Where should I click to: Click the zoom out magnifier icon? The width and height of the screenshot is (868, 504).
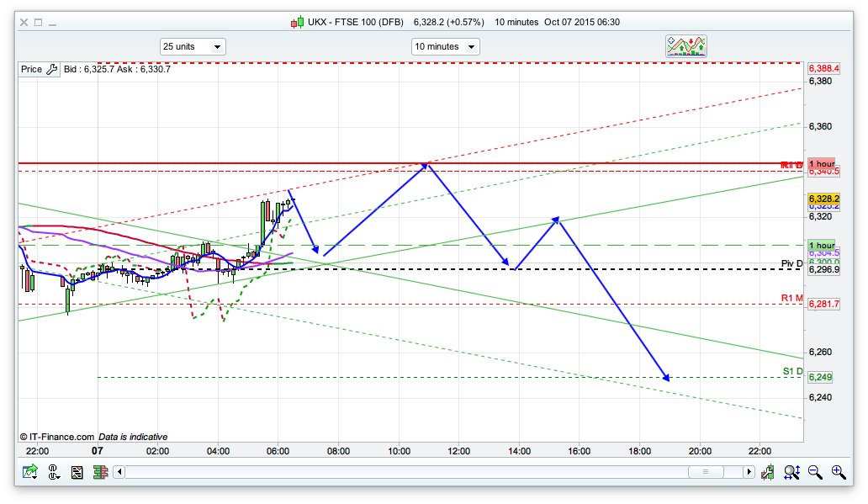tap(815, 473)
